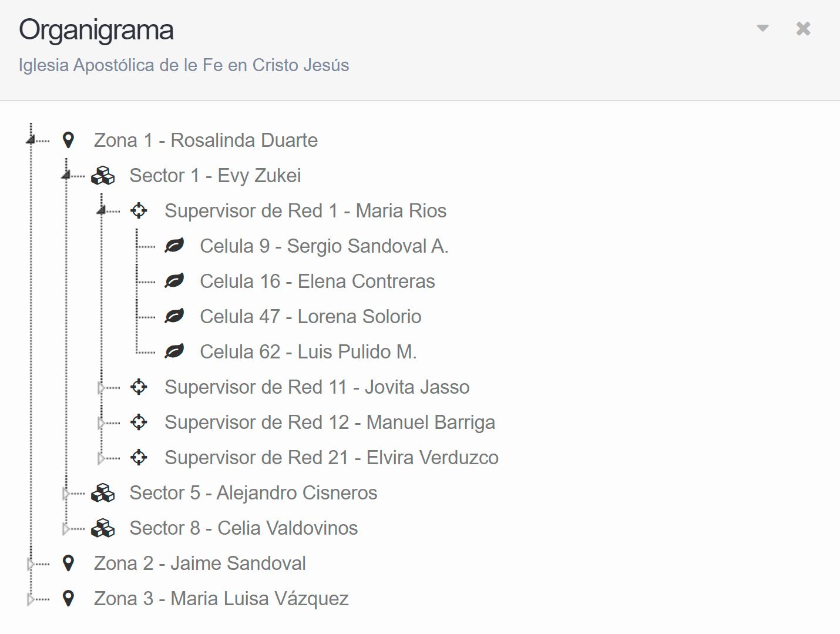Click the cubes icon beside Sector 1
Viewport: 840px width, 634px height.
tap(103, 176)
